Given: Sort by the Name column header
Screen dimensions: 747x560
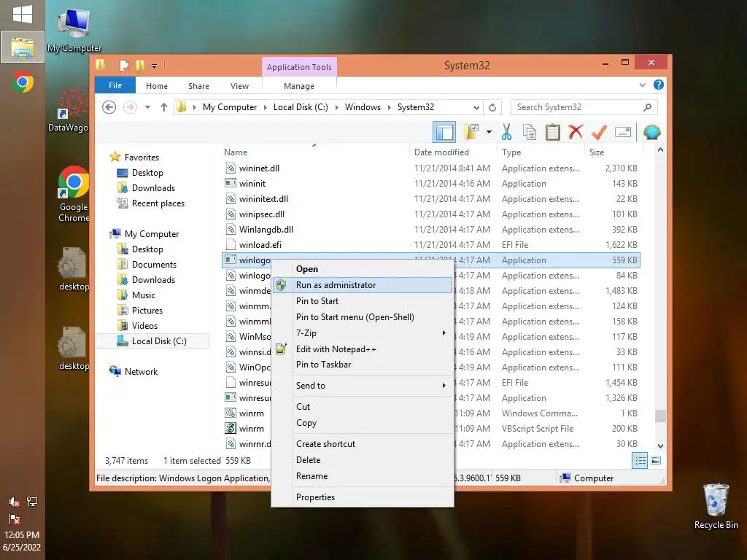Looking at the screenshot, I should pyautogui.click(x=314, y=152).
